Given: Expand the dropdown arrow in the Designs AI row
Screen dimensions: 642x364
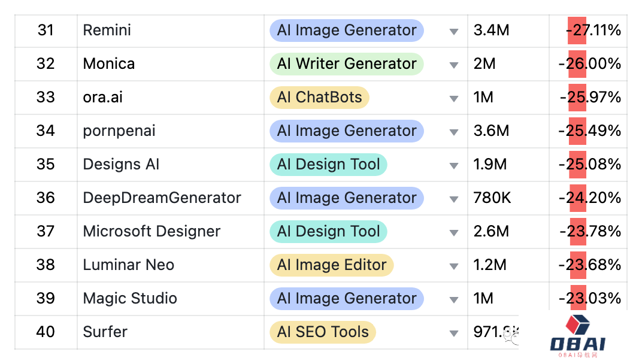Looking at the screenshot, I should point(454,166).
